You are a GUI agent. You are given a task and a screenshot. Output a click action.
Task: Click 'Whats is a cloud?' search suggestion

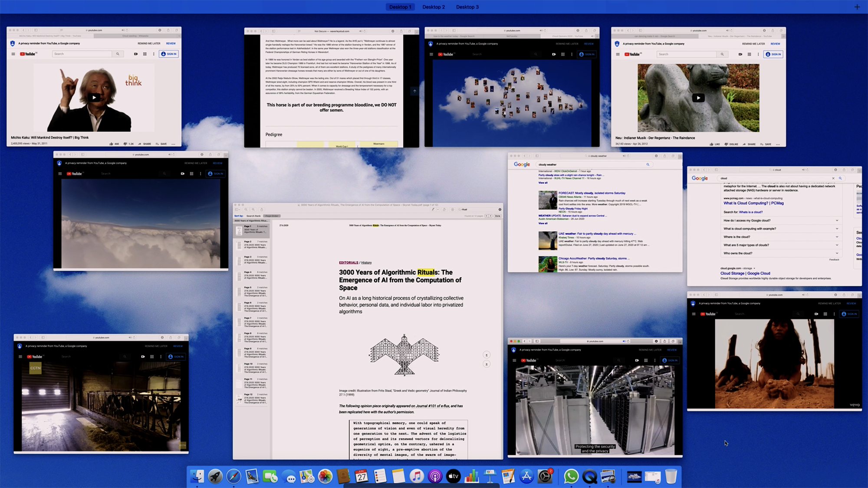point(751,212)
